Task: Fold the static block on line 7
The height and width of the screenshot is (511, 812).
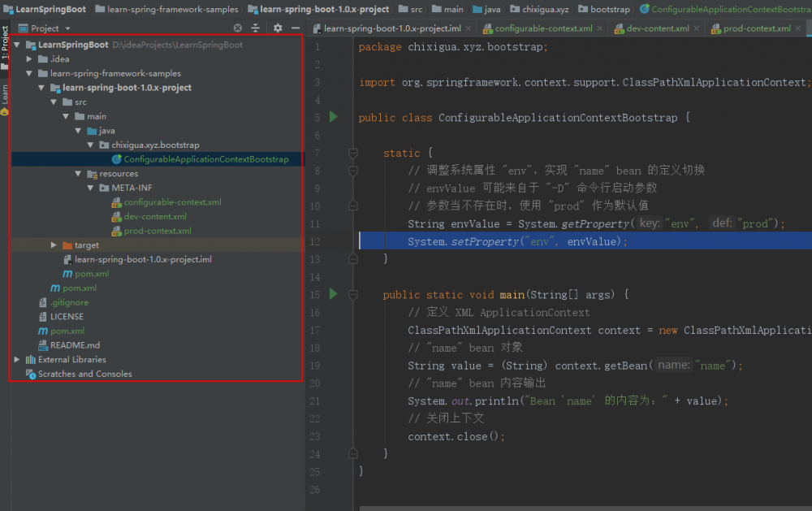Action: click(x=353, y=153)
